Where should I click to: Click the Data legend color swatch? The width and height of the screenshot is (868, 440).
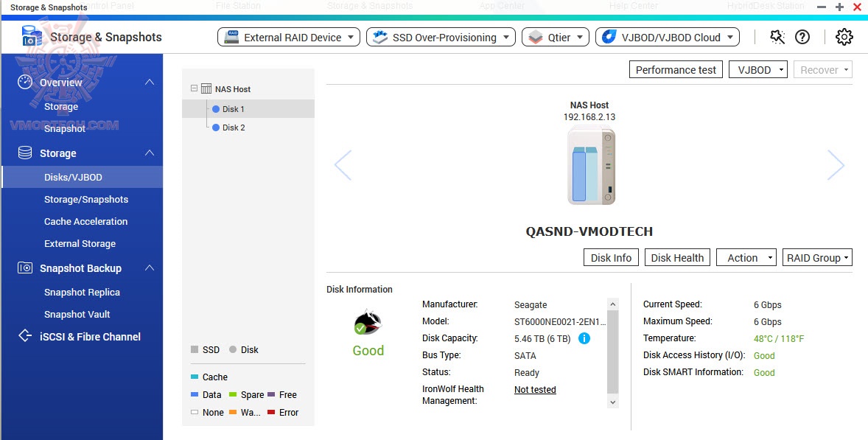tap(195, 394)
